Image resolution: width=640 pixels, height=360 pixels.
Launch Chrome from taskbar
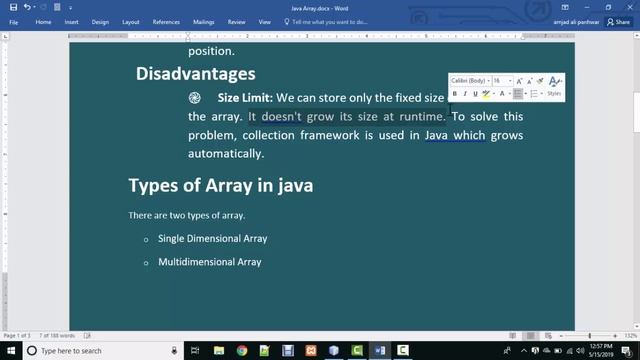pyautogui.click(x=242, y=351)
